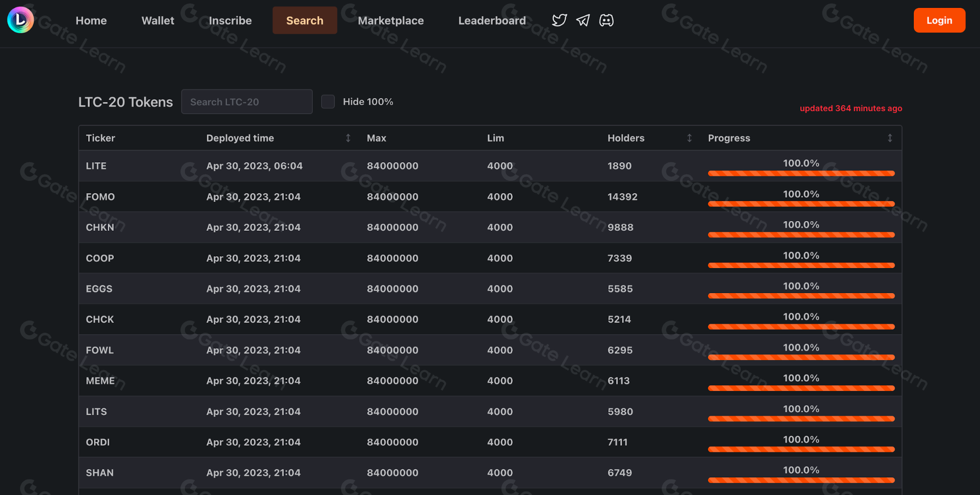Select the FOMO ticker row
980x495 pixels.
pos(101,197)
